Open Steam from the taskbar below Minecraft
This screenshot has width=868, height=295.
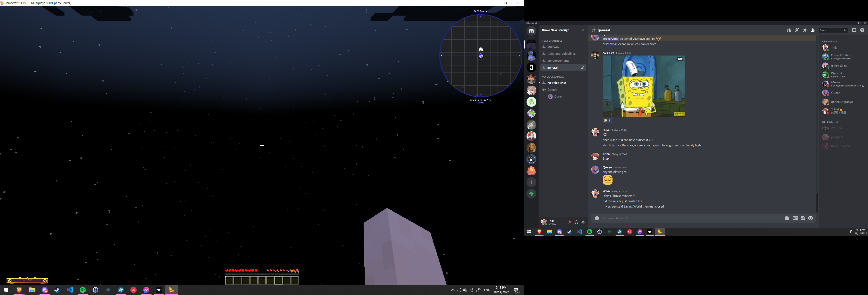57,290
